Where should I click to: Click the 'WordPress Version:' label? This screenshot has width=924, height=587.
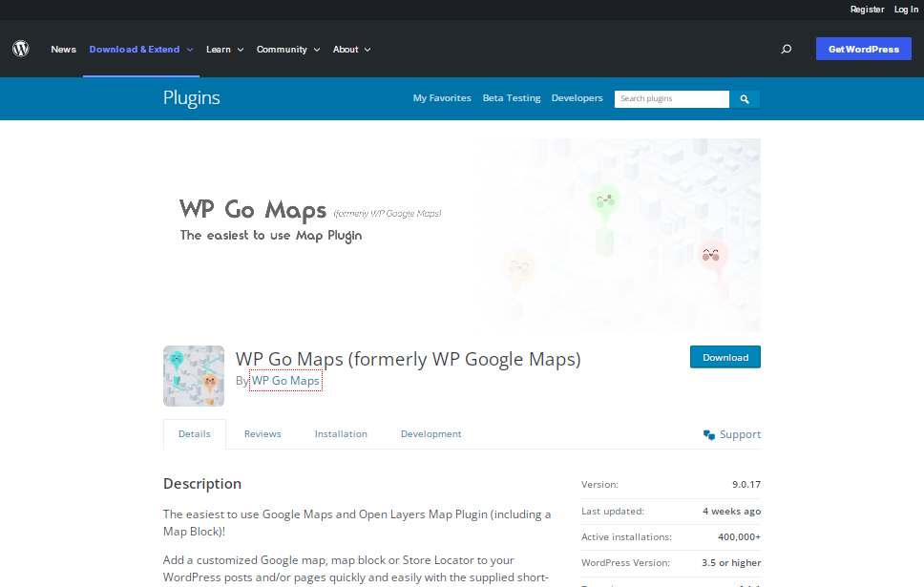click(626, 563)
